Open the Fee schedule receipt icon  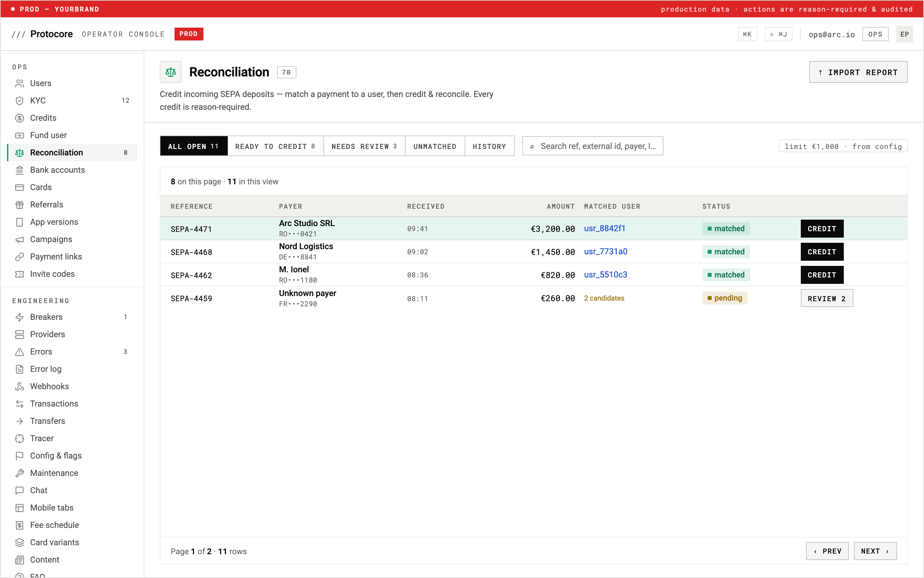(20, 525)
